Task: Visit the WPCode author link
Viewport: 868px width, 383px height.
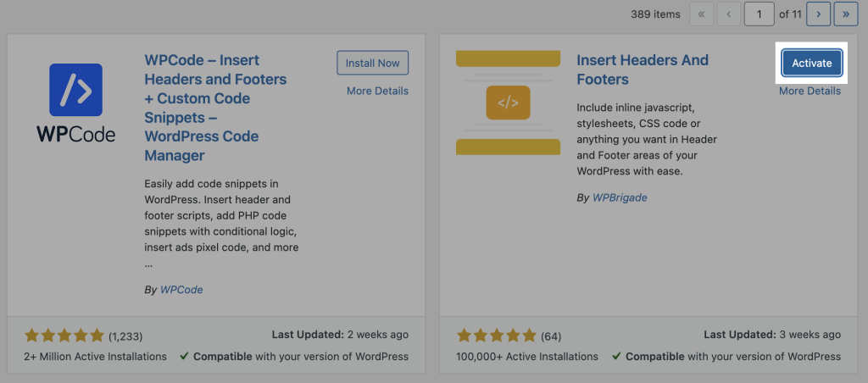Action: click(181, 289)
